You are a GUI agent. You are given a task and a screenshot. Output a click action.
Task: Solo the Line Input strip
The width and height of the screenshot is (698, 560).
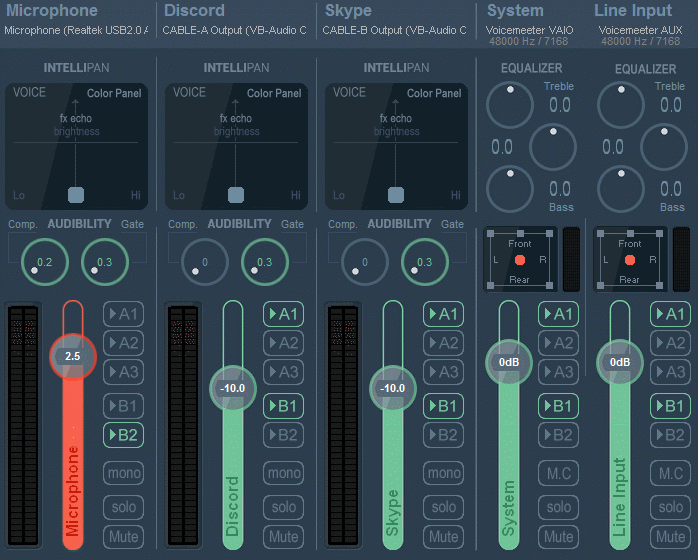tap(670, 507)
